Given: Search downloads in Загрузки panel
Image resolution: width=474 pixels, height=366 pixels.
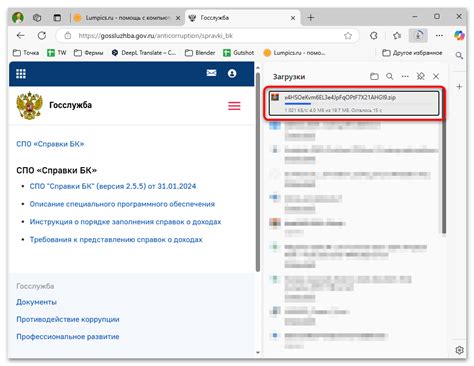Looking at the screenshot, I should (389, 76).
